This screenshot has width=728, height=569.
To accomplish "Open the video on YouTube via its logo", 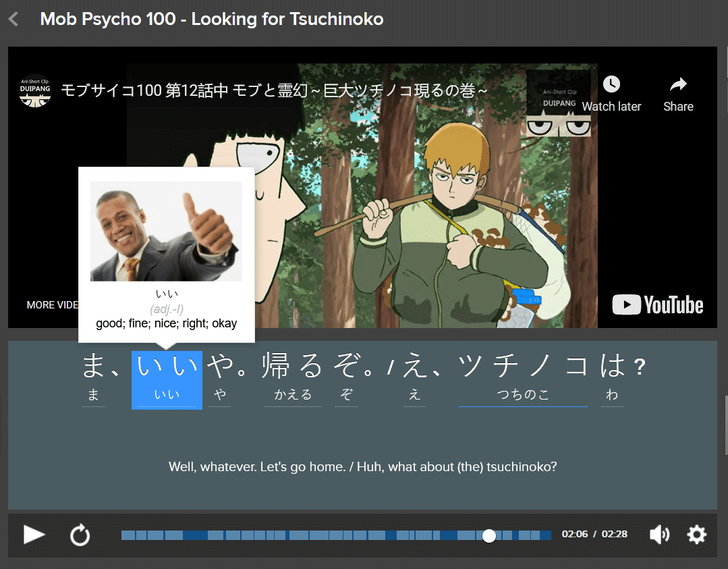I will point(657,305).
